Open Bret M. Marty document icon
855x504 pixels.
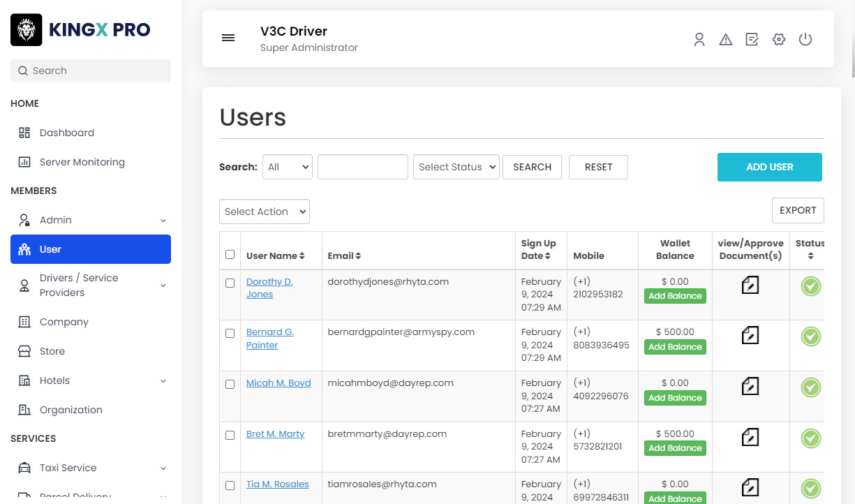tap(750, 437)
